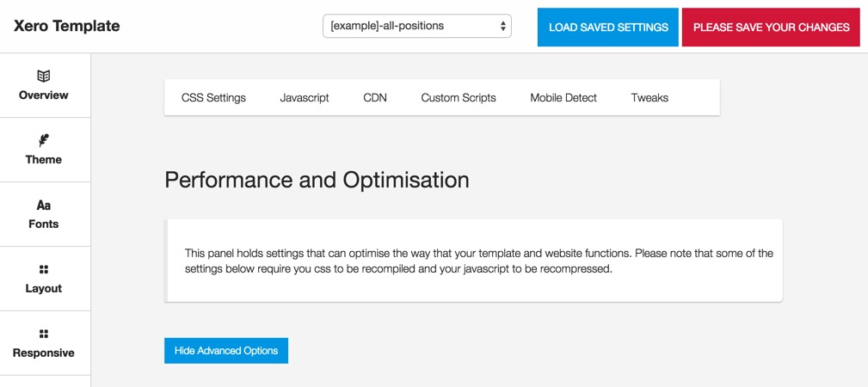Click the Layout grid icon
The height and width of the screenshot is (387, 868).
43,269
